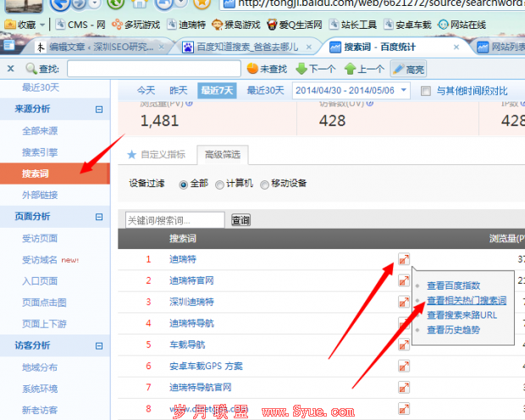This screenshot has width=525, height=420.
Task: Select 最近30天 in the date bar
Action: 266,91
